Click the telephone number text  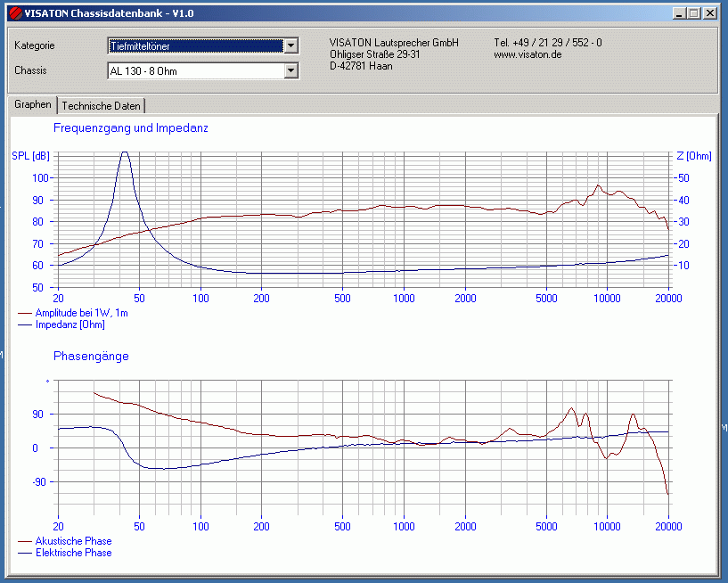pyautogui.click(x=548, y=43)
